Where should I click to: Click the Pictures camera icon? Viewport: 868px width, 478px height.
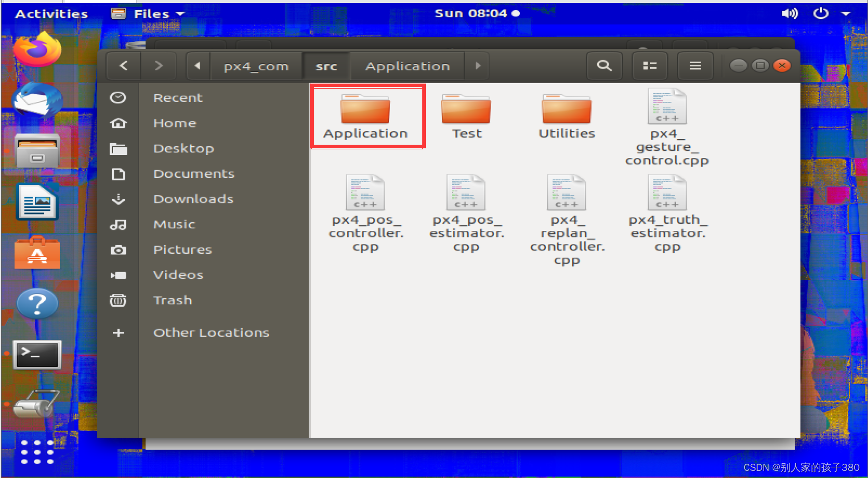118,250
